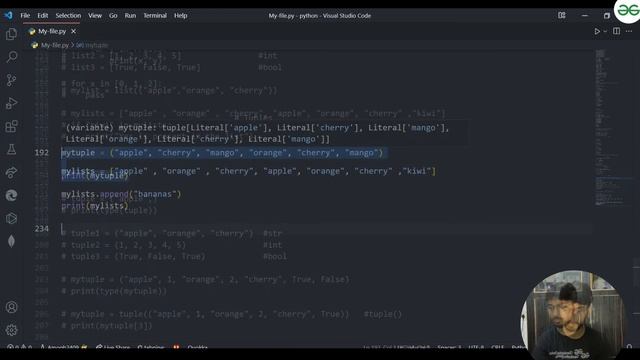Viewport: 640px width, 360px height.
Task: Open the editor More Actions ellipsis
Action: tap(629, 31)
